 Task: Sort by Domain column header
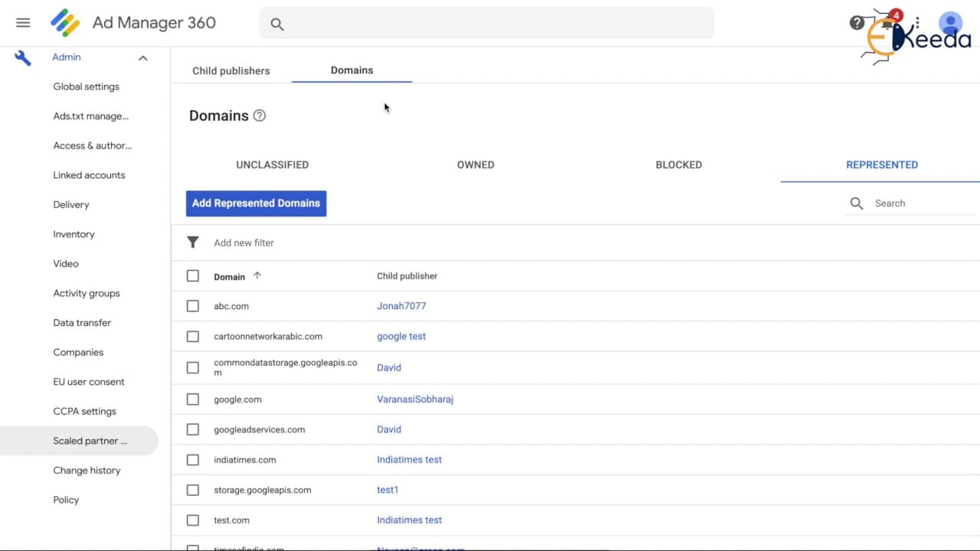(x=230, y=277)
